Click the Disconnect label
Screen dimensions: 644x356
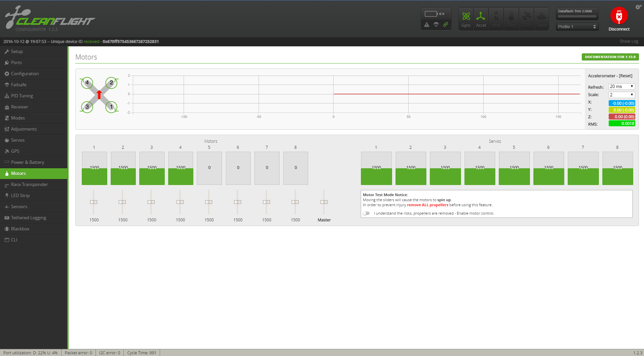619,29
